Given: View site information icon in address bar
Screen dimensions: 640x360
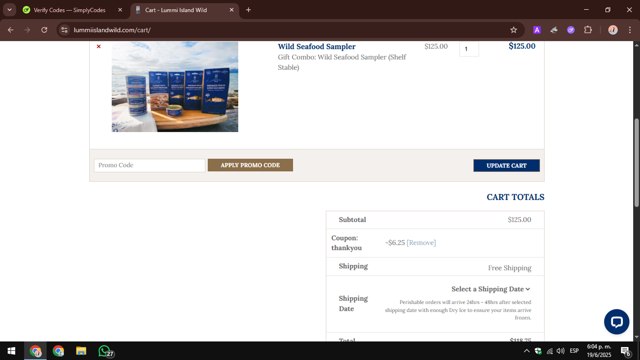Looking at the screenshot, I should point(64,30).
